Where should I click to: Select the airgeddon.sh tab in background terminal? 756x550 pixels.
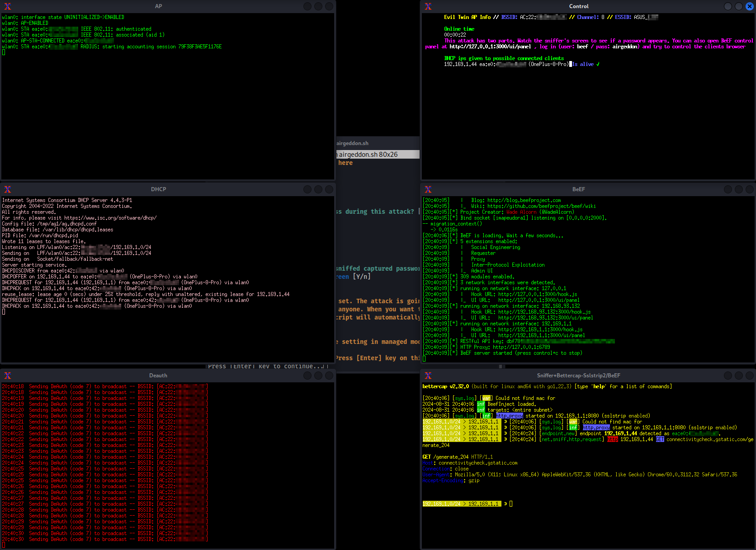click(x=353, y=143)
